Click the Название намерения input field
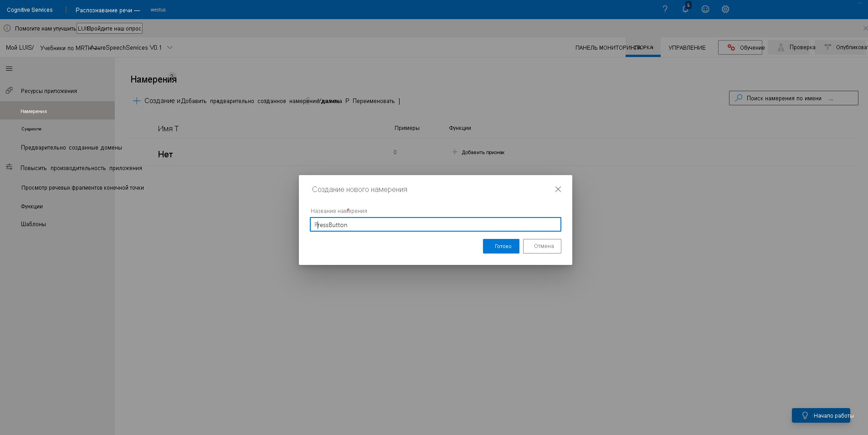868x435 pixels. [x=435, y=224]
